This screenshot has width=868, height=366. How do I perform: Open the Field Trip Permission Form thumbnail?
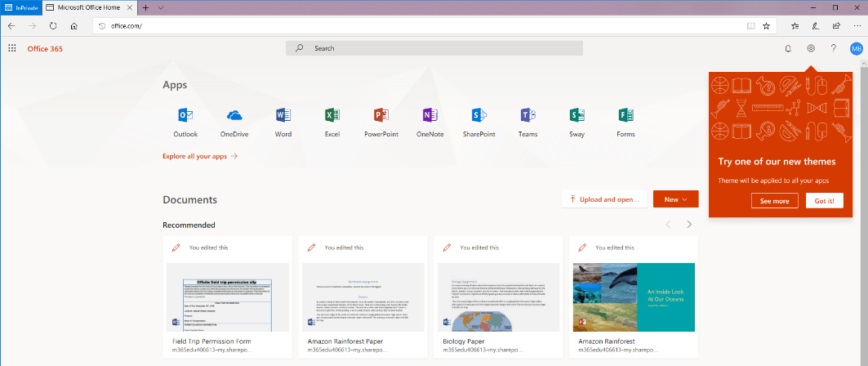228,297
